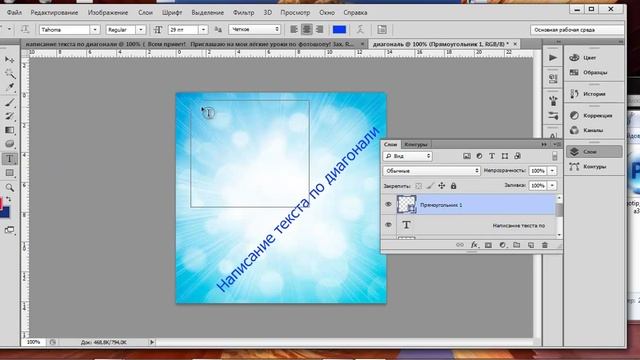
Task: Select the Zoom tool
Action: [x=9, y=188]
